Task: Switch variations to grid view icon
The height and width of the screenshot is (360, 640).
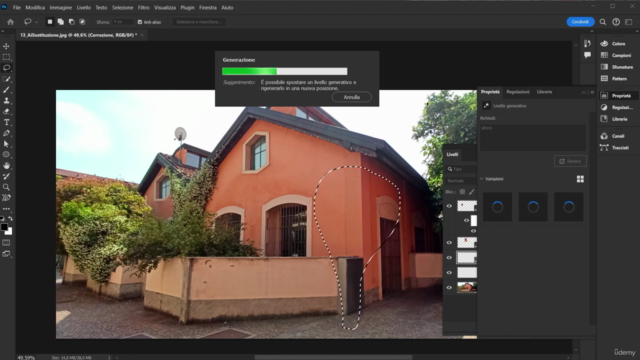Action: coord(580,179)
